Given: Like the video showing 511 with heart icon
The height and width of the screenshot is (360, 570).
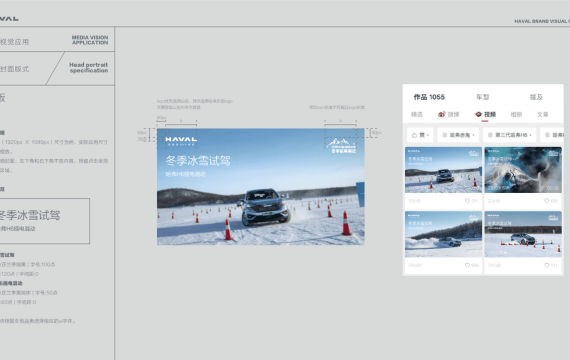Looking at the screenshot, I should pyautogui.click(x=546, y=265).
